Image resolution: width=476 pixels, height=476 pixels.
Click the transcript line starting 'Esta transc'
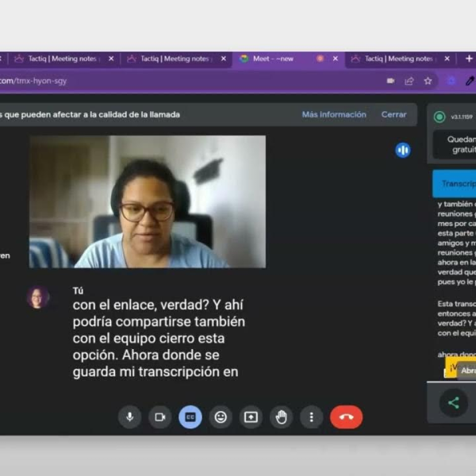(457, 304)
